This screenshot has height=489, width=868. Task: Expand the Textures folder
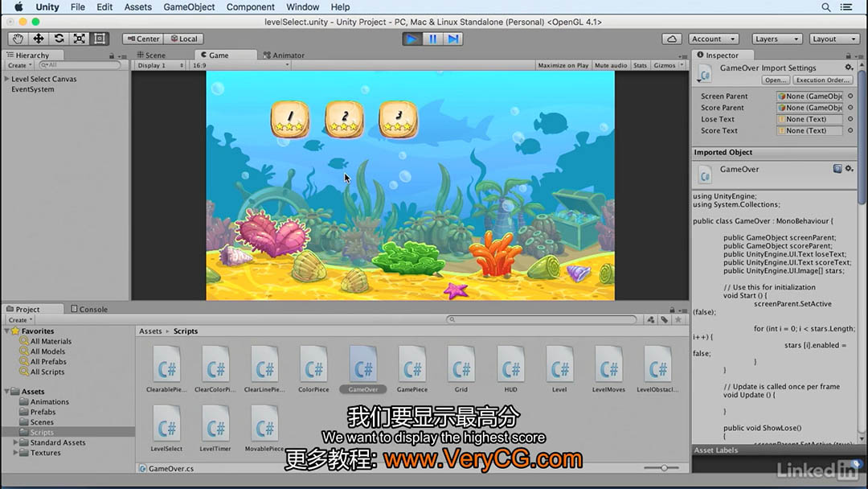pyautogui.click(x=15, y=453)
